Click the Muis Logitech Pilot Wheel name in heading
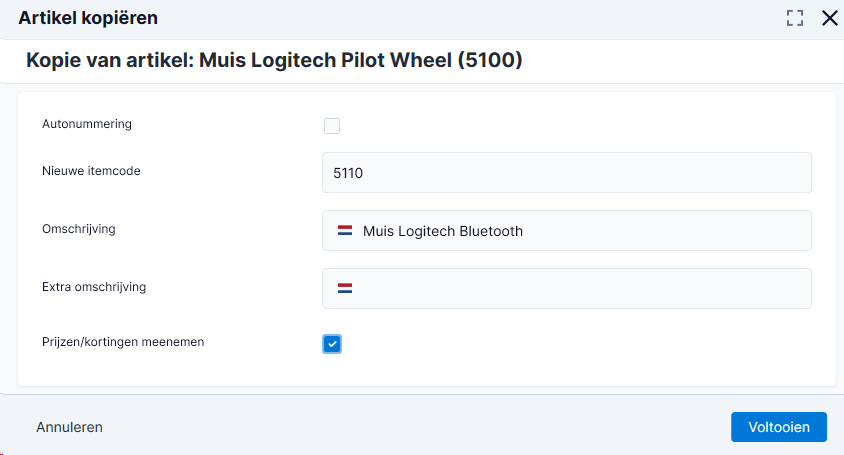 (x=326, y=60)
